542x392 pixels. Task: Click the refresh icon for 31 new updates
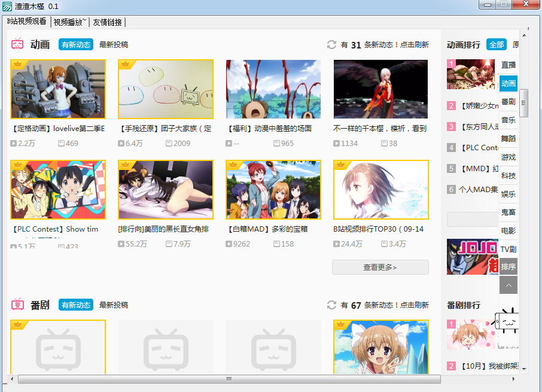(x=331, y=45)
